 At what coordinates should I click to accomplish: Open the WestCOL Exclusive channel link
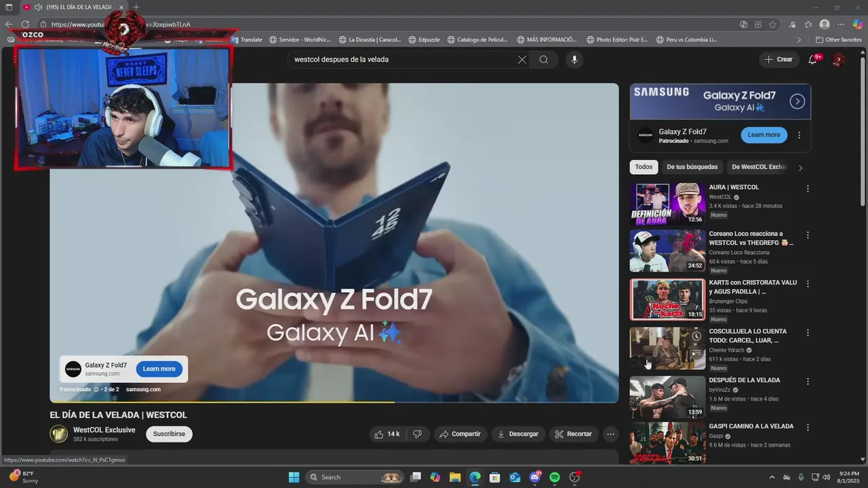click(104, 430)
